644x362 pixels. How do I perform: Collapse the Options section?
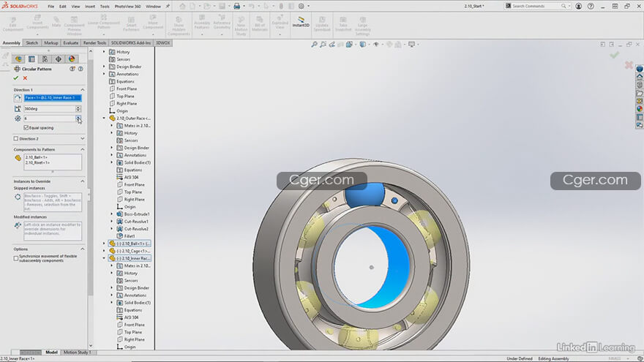82,249
